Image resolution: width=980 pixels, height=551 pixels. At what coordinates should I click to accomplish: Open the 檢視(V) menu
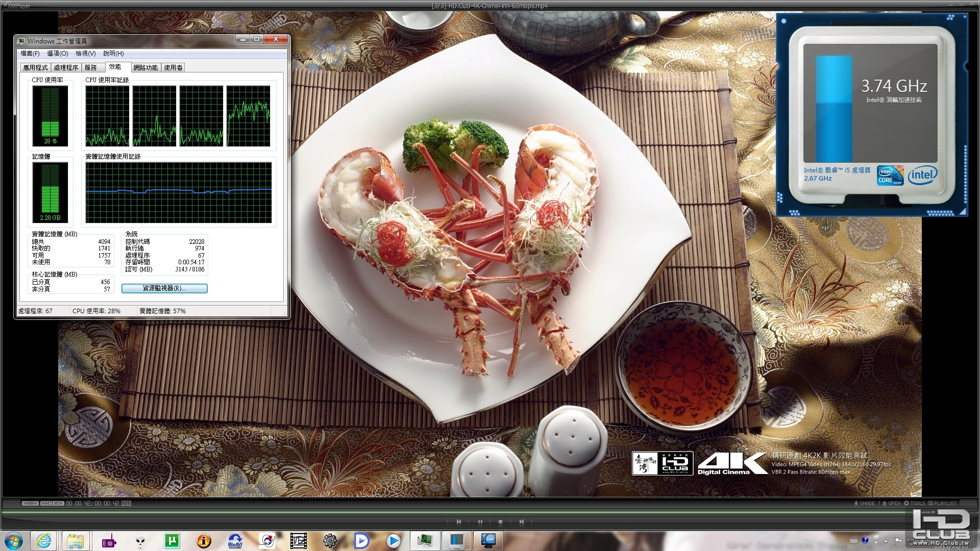coord(85,54)
